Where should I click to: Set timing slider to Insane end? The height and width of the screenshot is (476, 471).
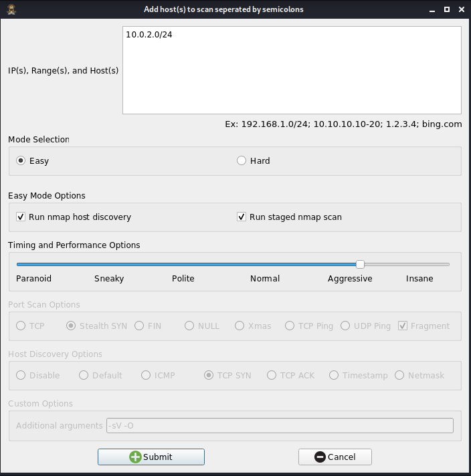point(448,265)
